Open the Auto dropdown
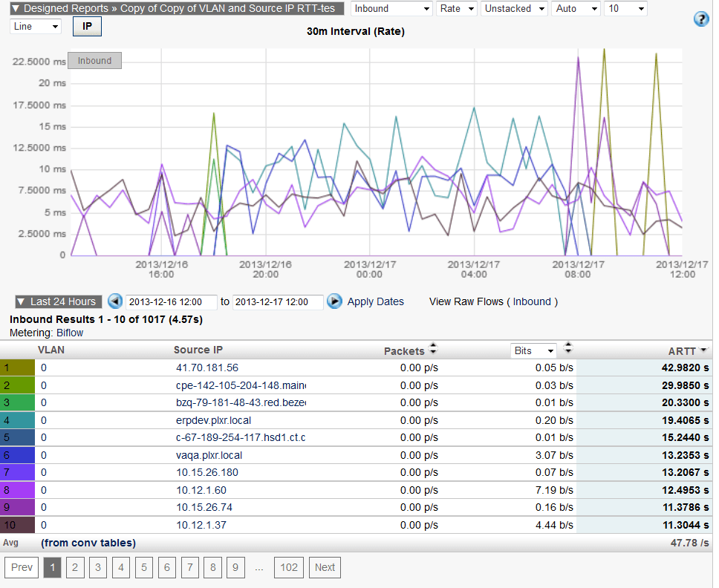 click(x=576, y=9)
